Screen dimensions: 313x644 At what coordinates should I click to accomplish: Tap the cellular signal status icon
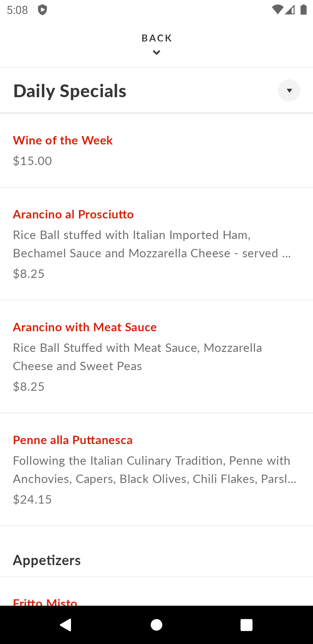coord(290,10)
